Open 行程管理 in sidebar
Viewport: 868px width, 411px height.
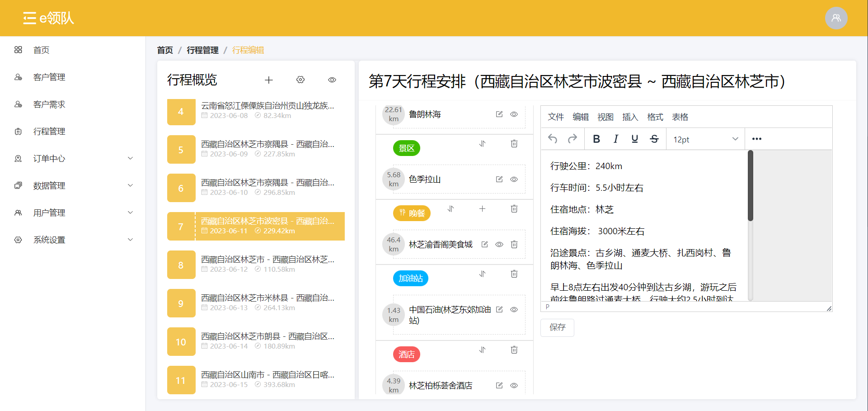[73, 132]
